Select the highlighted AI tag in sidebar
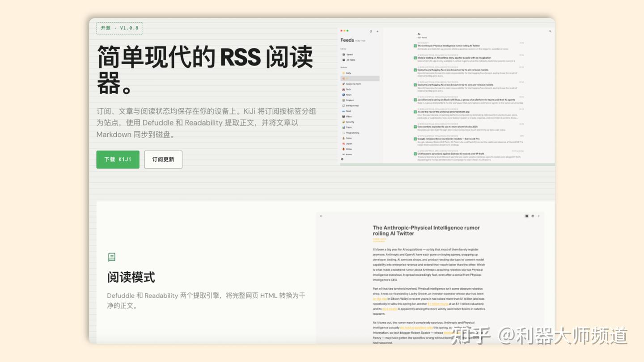This screenshot has height=362, width=644. click(x=360, y=78)
